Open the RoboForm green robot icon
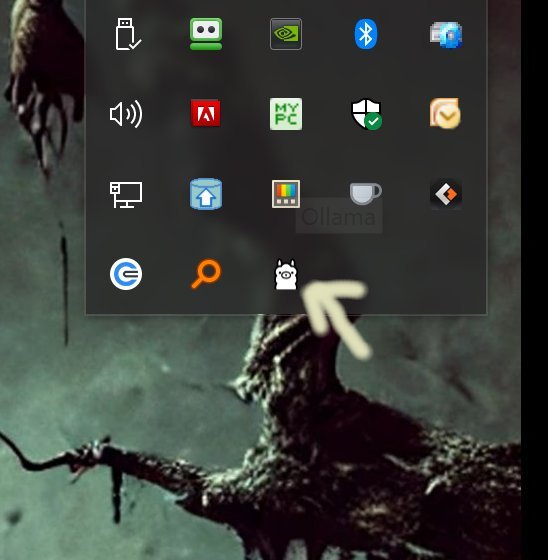This screenshot has height=560, width=548. pos(206,34)
